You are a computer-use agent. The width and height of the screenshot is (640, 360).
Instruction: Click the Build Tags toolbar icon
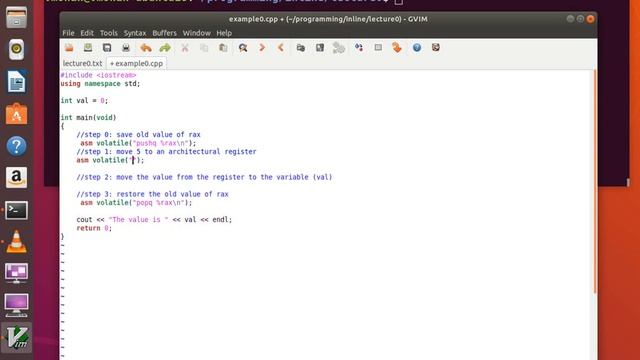click(x=378, y=48)
